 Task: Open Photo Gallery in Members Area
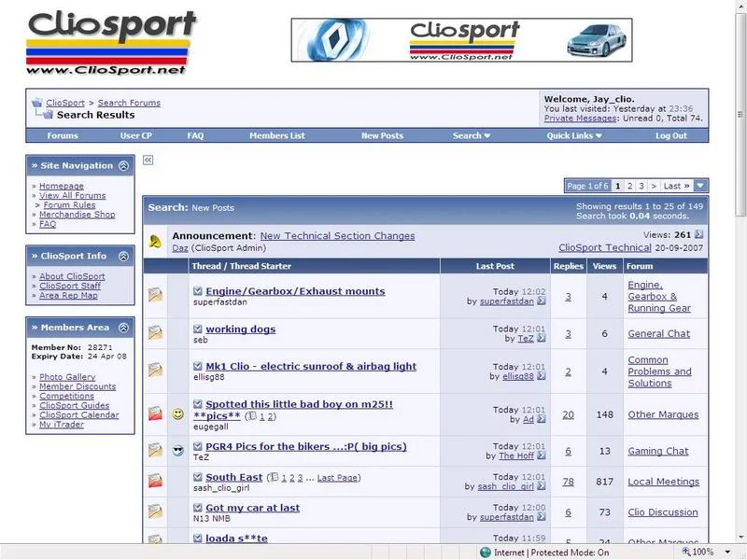click(67, 377)
